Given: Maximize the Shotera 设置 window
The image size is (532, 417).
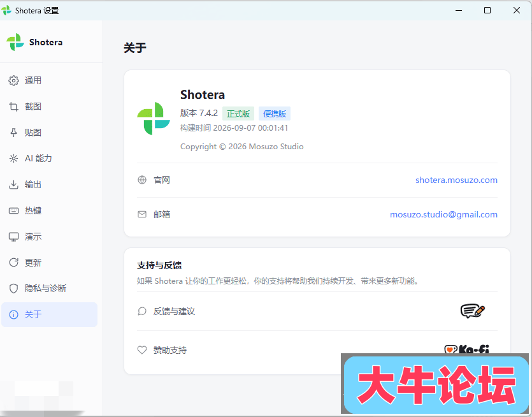Looking at the screenshot, I should (487, 11).
